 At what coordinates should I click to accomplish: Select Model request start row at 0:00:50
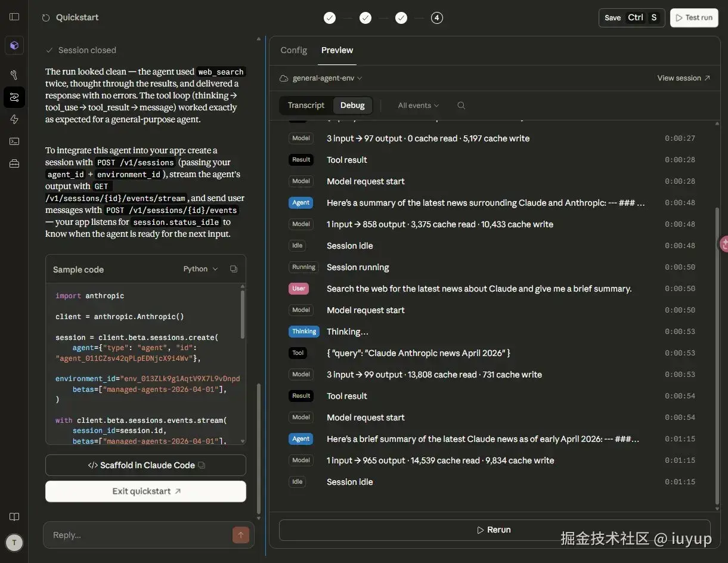click(x=492, y=310)
